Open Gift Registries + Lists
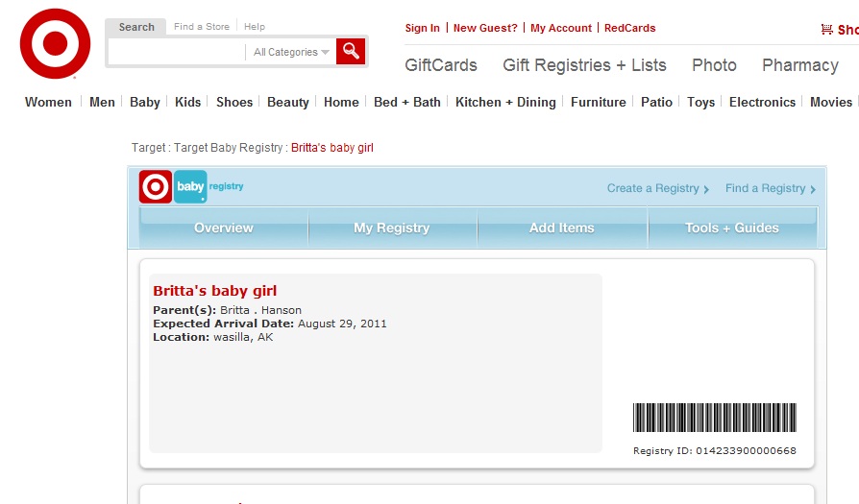 pyautogui.click(x=584, y=65)
